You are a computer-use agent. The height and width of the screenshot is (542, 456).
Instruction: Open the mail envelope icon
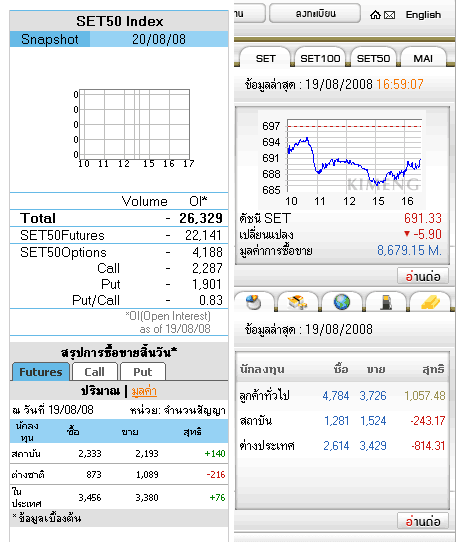pos(390,15)
